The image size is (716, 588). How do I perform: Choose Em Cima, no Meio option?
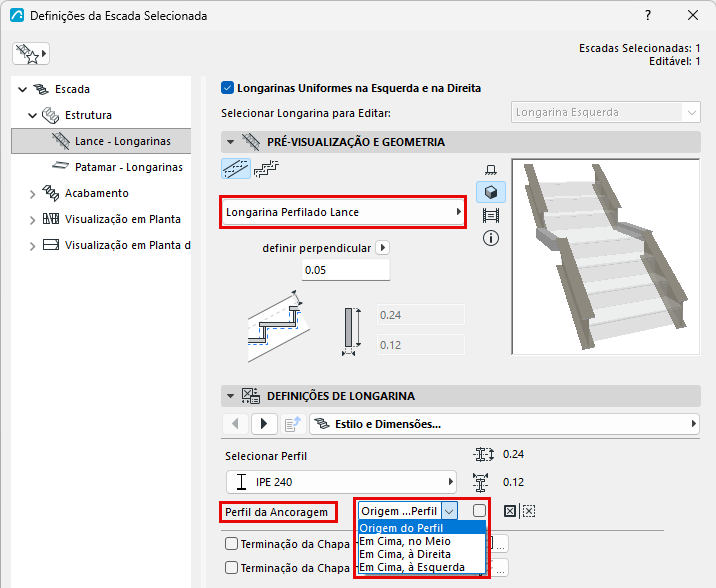pyautogui.click(x=421, y=541)
